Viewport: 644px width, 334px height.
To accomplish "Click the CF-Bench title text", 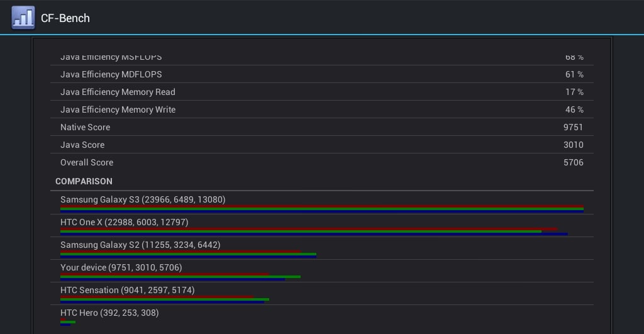I will (x=65, y=18).
